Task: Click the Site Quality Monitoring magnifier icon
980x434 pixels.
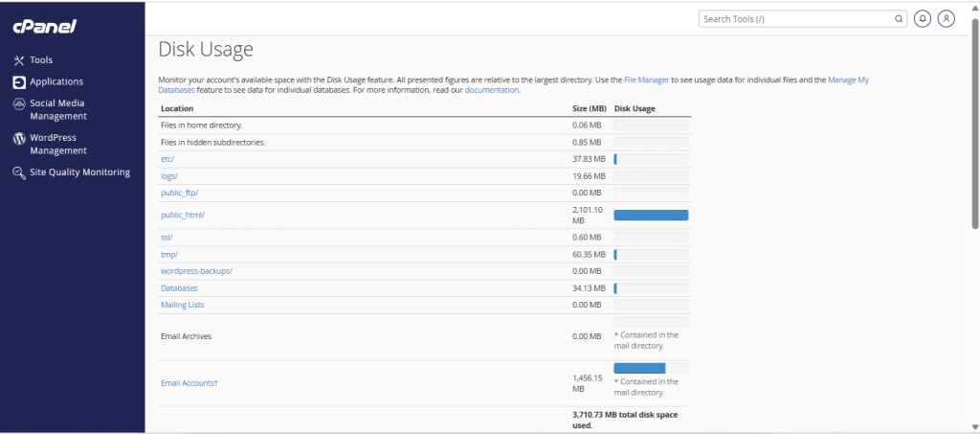Action: coord(18,172)
